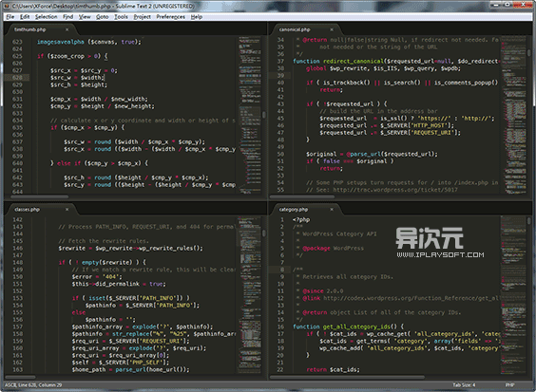The height and width of the screenshot is (392, 536).
Task: Switch to the category.php tab
Action: tap(294, 210)
